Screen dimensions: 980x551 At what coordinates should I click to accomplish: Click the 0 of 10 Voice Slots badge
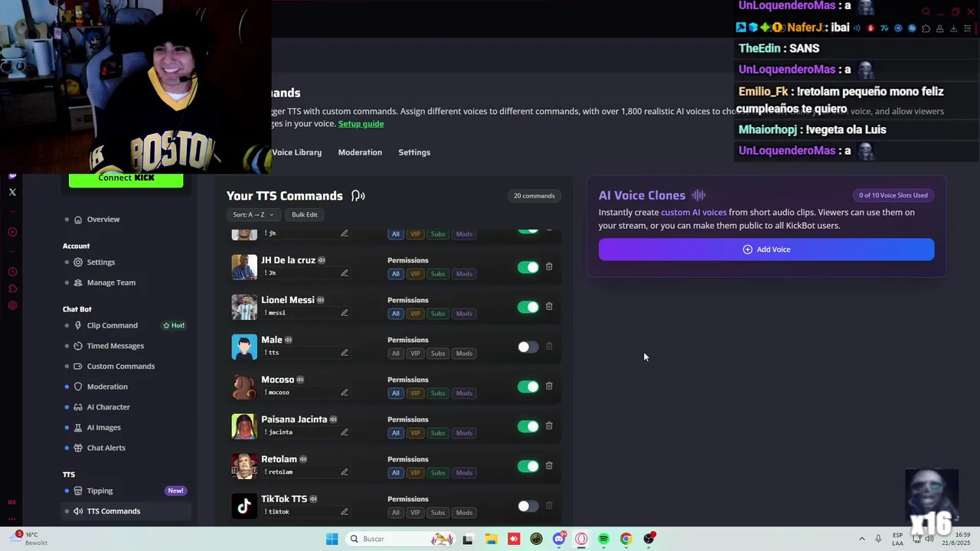coord(893,195)
